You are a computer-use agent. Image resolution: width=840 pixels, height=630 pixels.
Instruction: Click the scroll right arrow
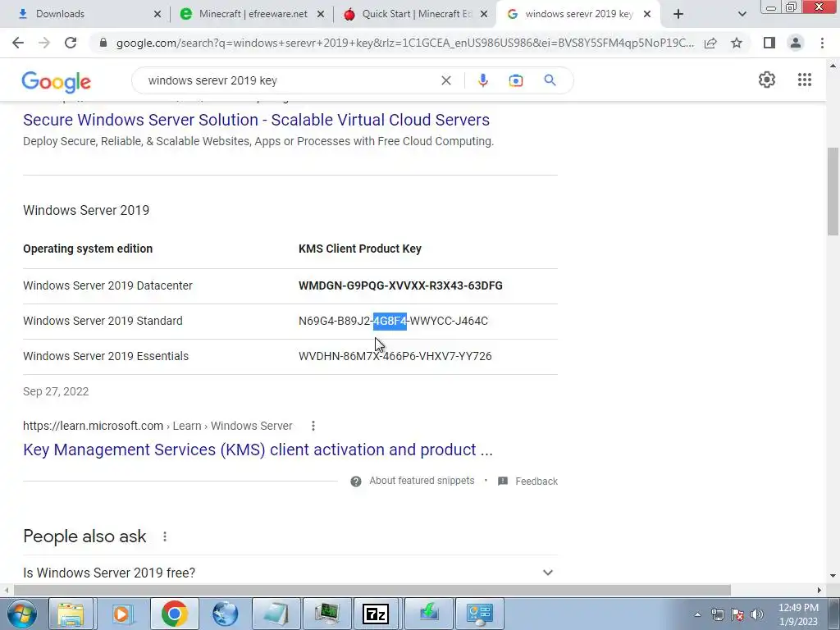coord(819,590)
